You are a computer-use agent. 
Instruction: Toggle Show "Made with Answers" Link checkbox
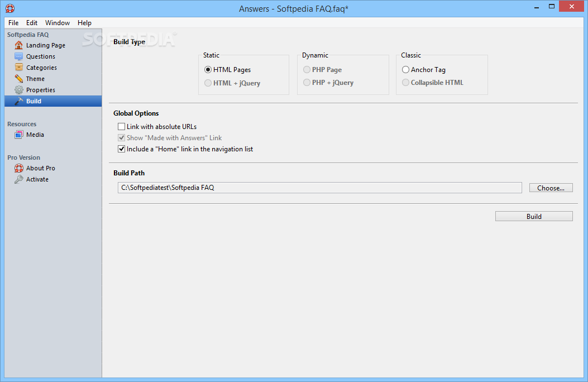[122, 138]
